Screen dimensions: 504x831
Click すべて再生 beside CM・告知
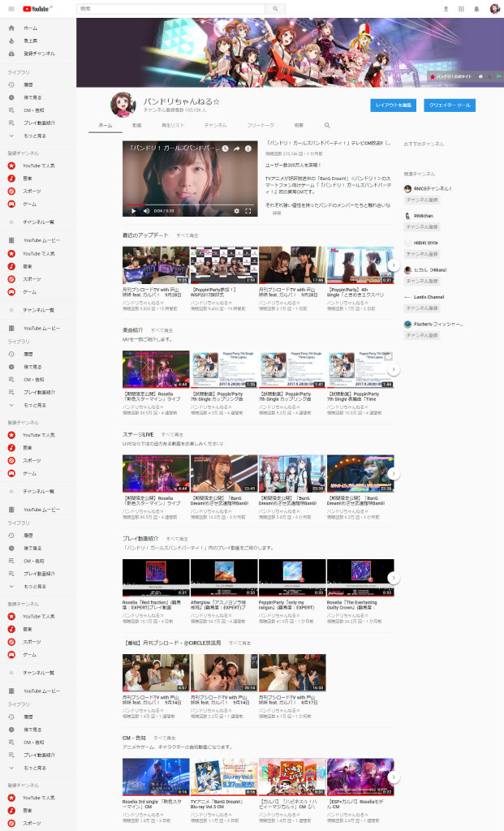[164, 738]
